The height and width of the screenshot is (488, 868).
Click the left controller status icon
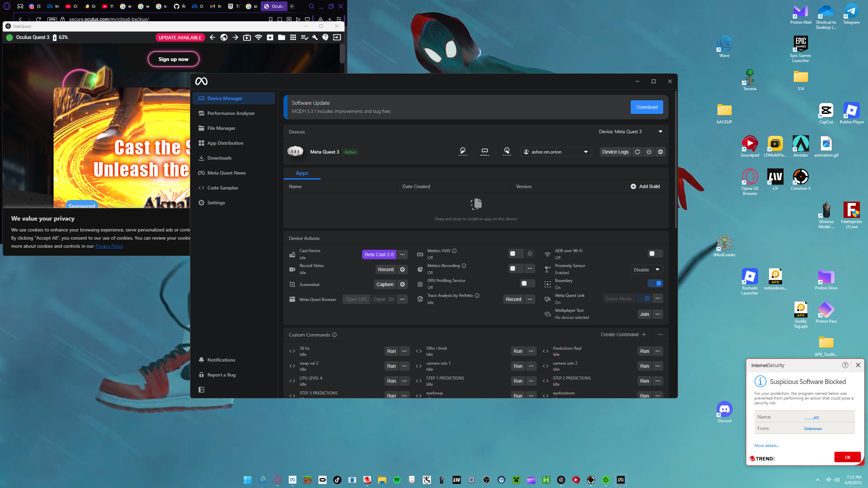pos(463,151)
